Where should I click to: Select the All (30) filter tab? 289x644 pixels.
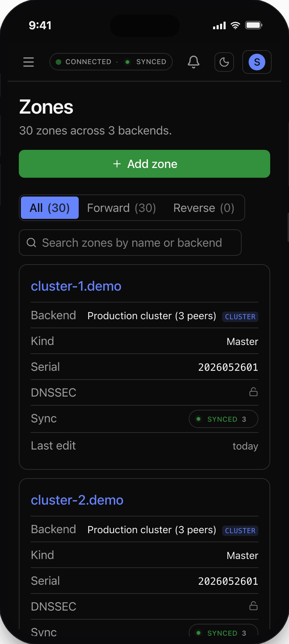[x=50, y=208]
